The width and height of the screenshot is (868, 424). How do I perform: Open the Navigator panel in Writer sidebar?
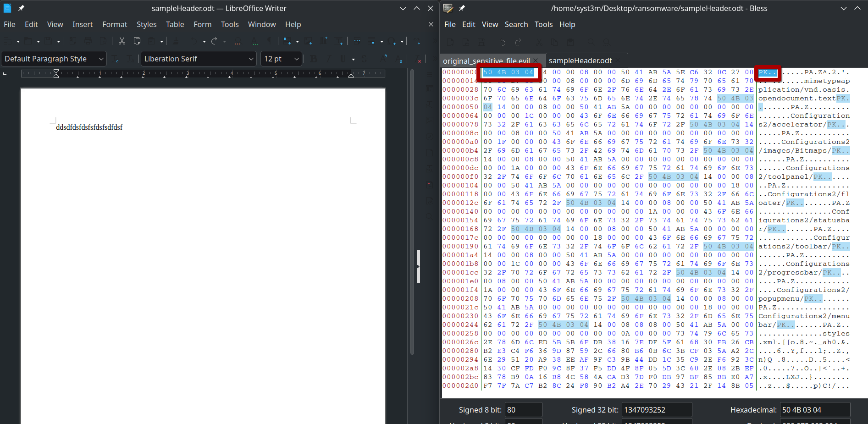429,137
